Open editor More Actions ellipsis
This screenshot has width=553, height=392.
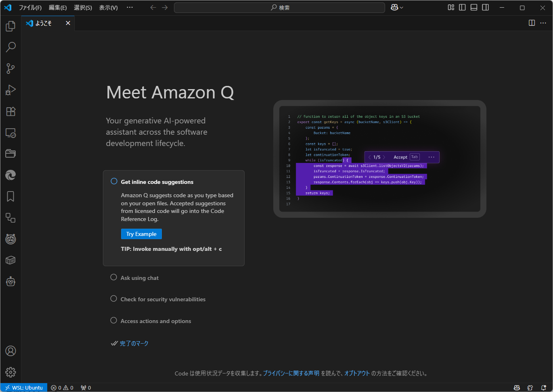543,23
